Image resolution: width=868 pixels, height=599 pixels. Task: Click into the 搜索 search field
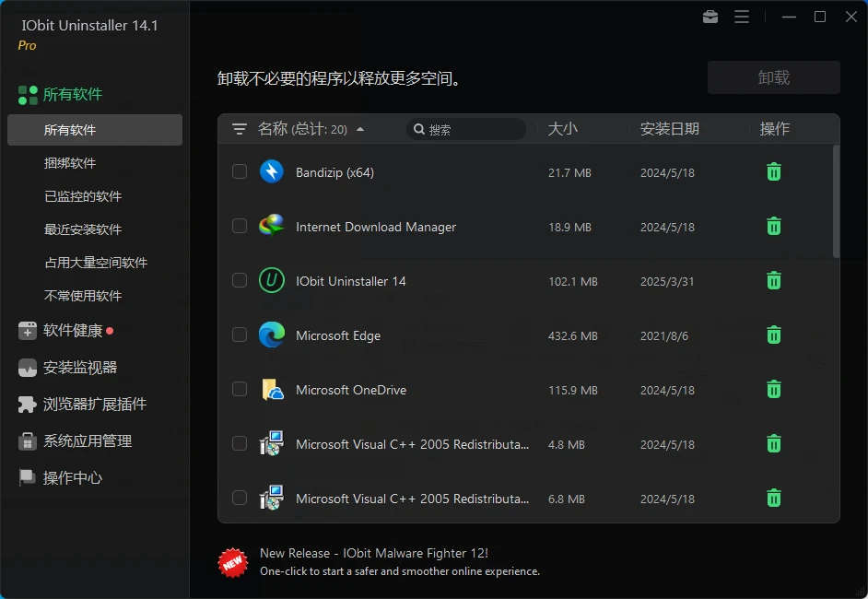click(x=466, y=129)
